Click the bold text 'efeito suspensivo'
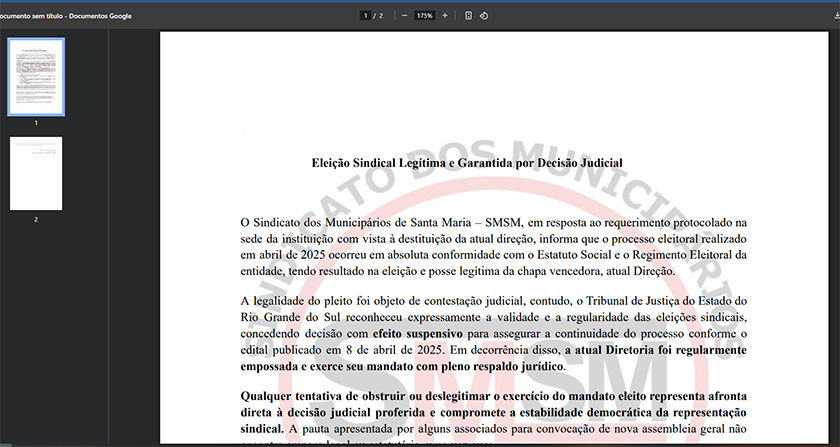The width and height of the screenshot is (840, 447). pyautogui.click(x=418, y=334)
